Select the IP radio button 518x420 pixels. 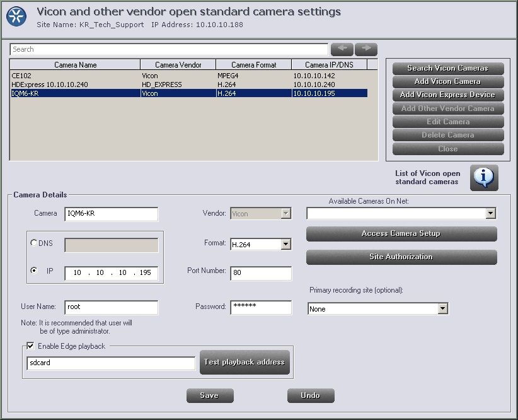coord(33,271)
